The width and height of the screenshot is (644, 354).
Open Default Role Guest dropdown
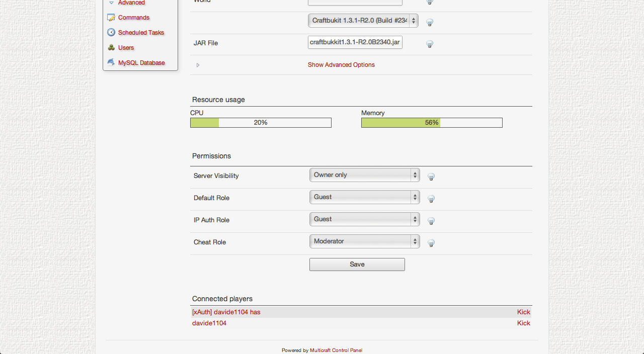[365, 197]
